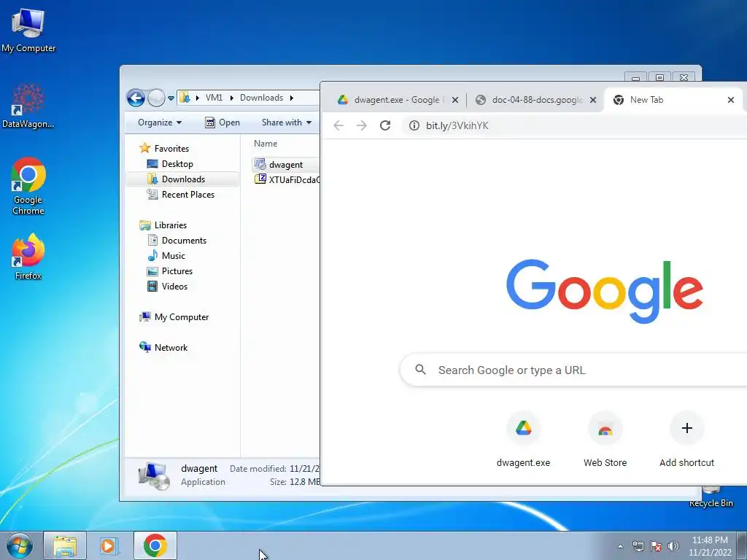
Task: Launch Google Chrome from desktop shortcut
Action: click(28, 186)
